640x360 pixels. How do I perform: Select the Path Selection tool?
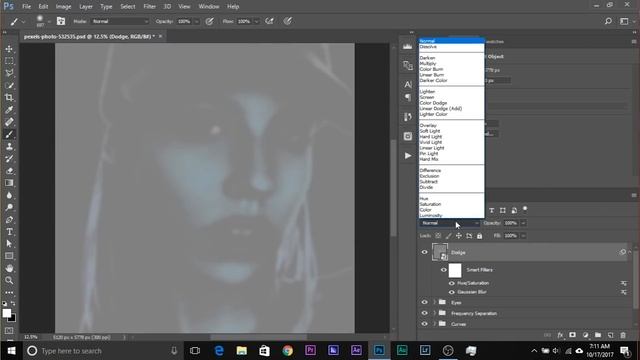click(x=9, y=244)
